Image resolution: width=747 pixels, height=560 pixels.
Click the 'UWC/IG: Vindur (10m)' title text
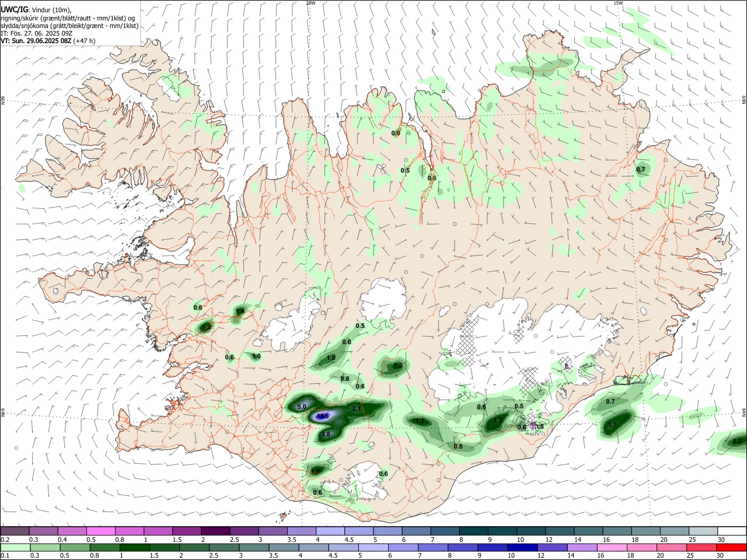[x=36, y=9]
